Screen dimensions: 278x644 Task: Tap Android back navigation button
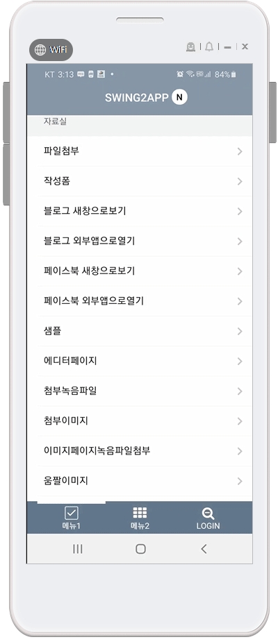(204, 549)
